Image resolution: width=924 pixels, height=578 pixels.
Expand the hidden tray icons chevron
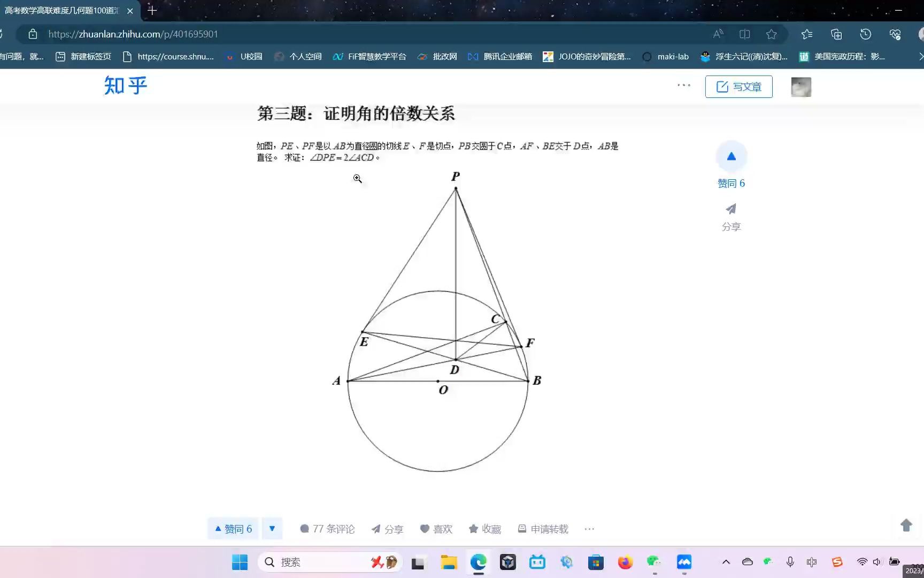pyautogui.click(x=726, y=562)
